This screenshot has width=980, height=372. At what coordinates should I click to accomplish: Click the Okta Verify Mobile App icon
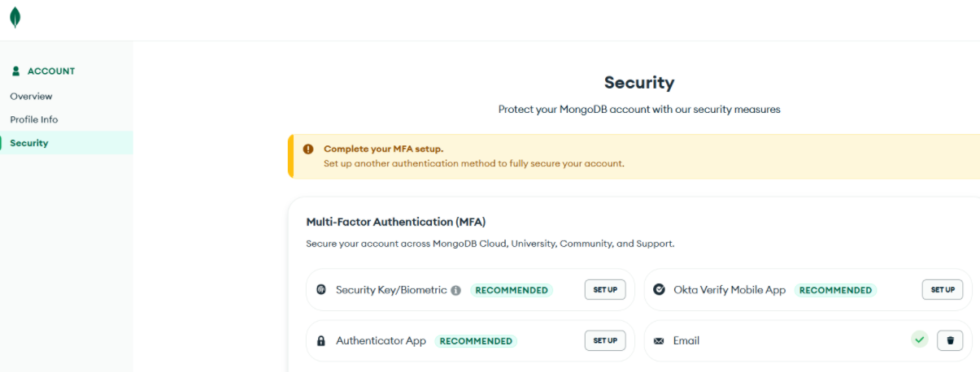(659, 290)
